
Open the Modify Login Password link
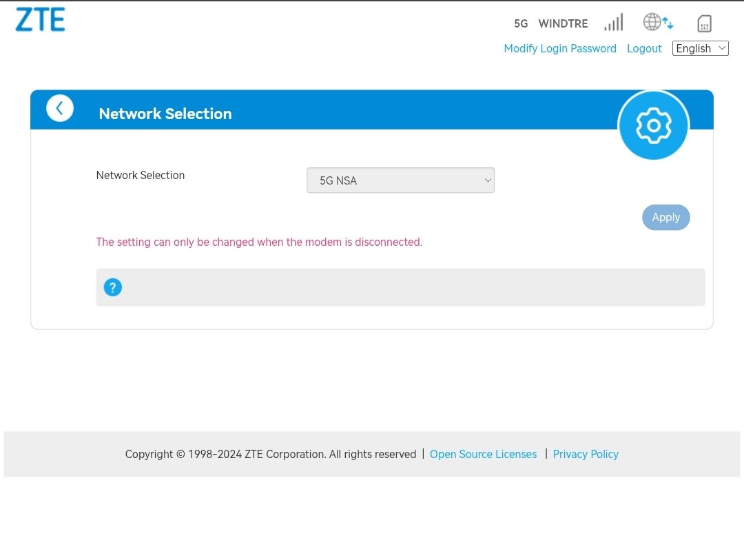pyautogui.click(x=559, y=48)
